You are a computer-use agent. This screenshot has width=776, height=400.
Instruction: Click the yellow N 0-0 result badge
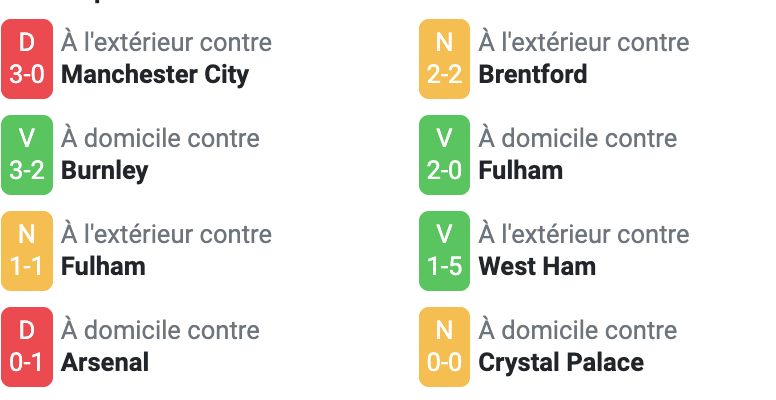pyautogui.click(x=444, y=347)
